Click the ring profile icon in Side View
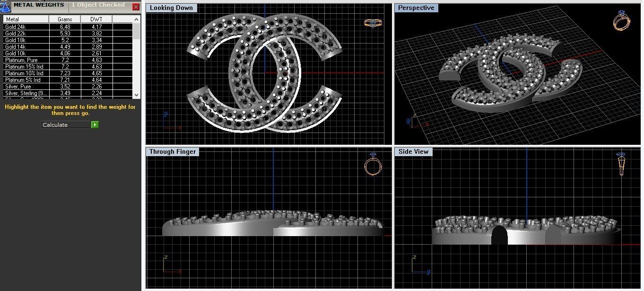This screenshot has height=291, width=644. click(x=621, y=164)
